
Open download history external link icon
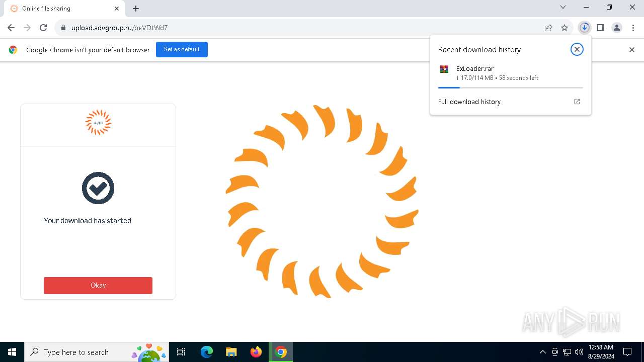pos(577,102)
